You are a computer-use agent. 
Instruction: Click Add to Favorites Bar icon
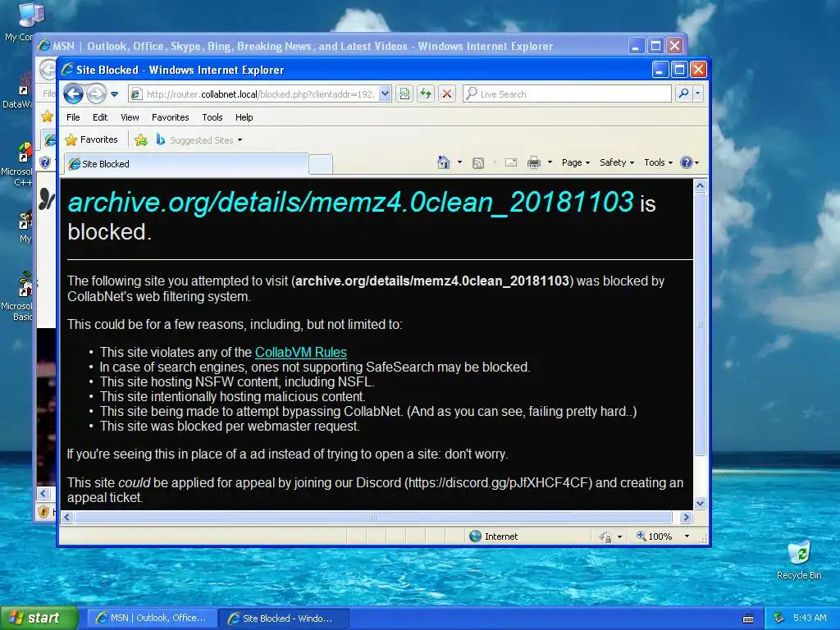pos(141,140)
